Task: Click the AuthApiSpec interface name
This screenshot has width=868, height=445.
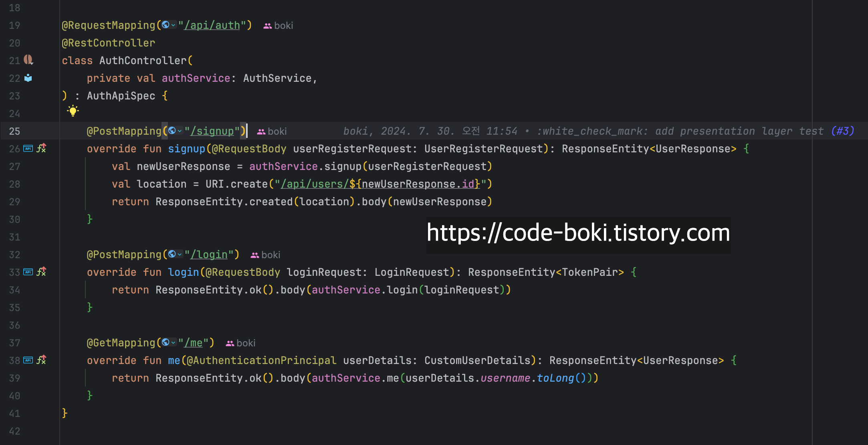Action: (x=121, y=96)
